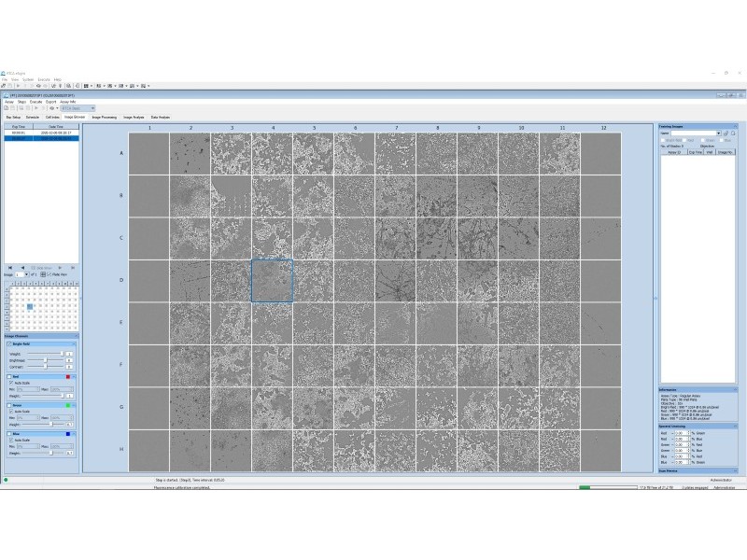Switch to the Exp Setup tab
This screenshot has height=560, width=747.
coord(13,118)
